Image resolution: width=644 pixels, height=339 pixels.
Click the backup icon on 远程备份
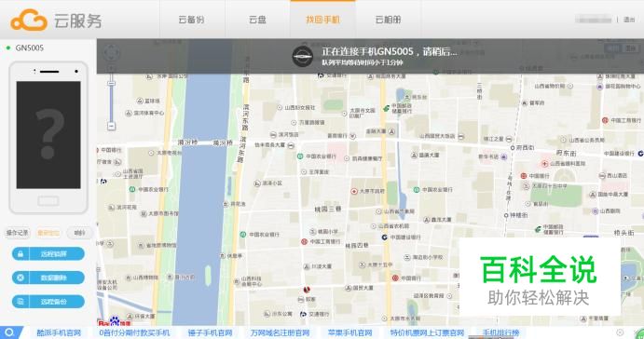(21, 302)
